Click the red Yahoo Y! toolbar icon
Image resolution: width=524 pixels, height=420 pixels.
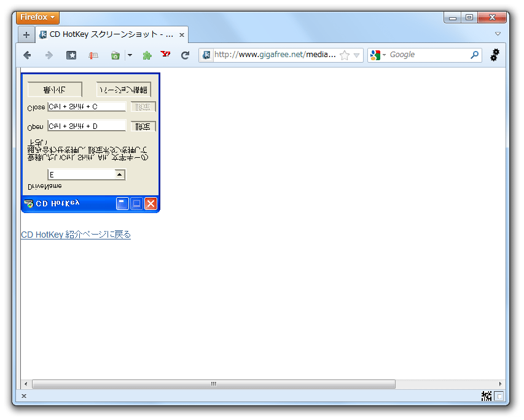coord(165,54)
